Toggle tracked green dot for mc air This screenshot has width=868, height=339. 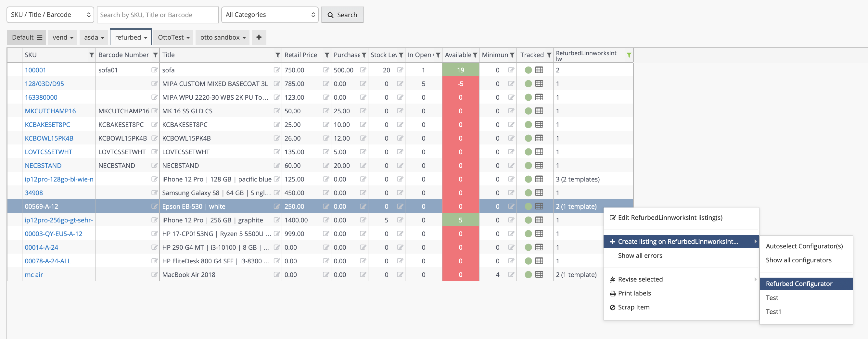pos(528,275)
